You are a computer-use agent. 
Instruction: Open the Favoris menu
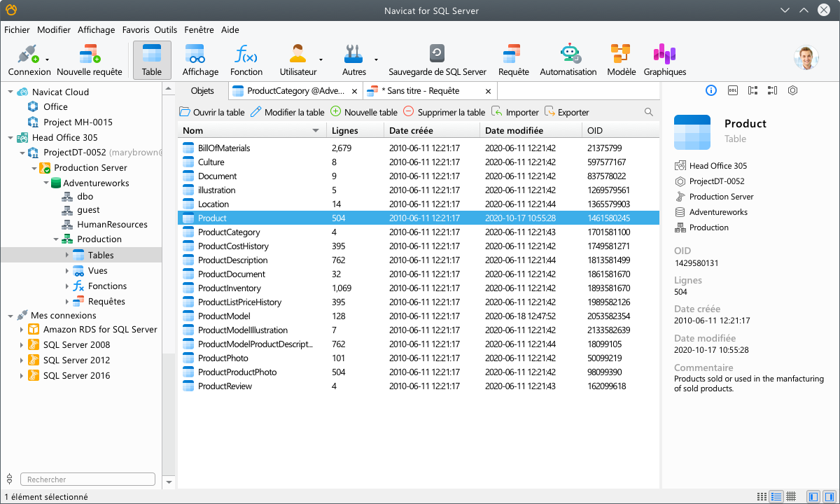click(135, 30)
